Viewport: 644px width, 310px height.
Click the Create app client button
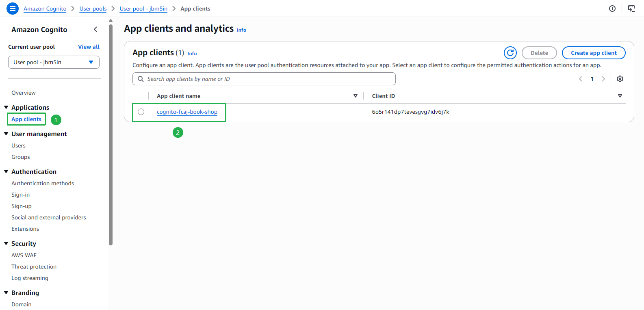(594, 53)
